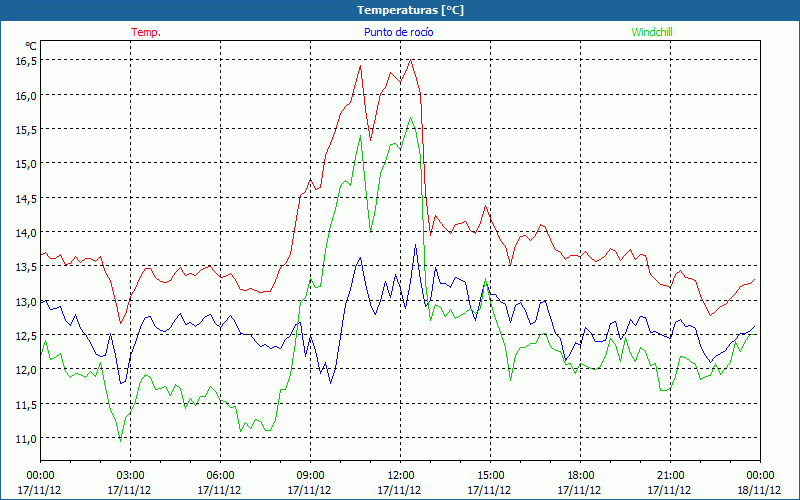Click the 15:00 time axis label

490,476
